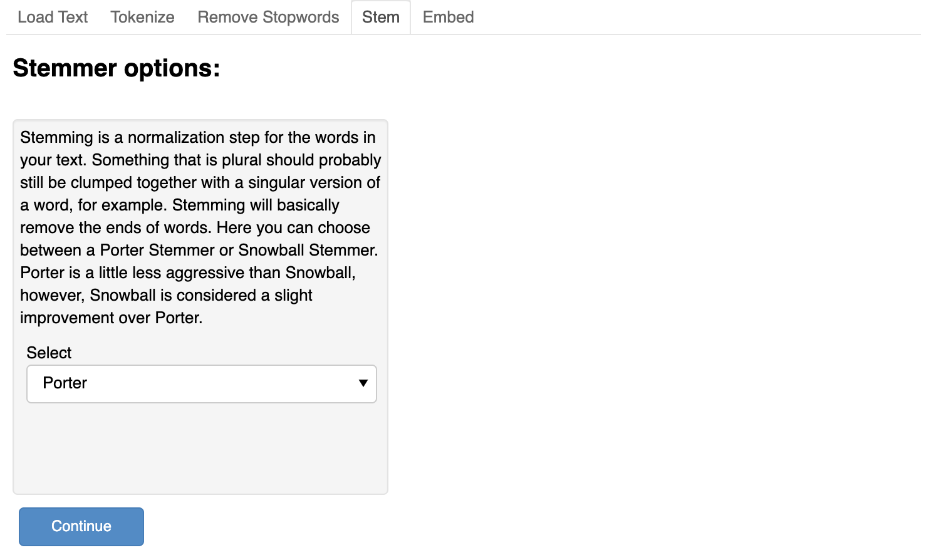This screenshot has width=946, height=560.
Task: Open the Embed tab
Action: point(448,18)
